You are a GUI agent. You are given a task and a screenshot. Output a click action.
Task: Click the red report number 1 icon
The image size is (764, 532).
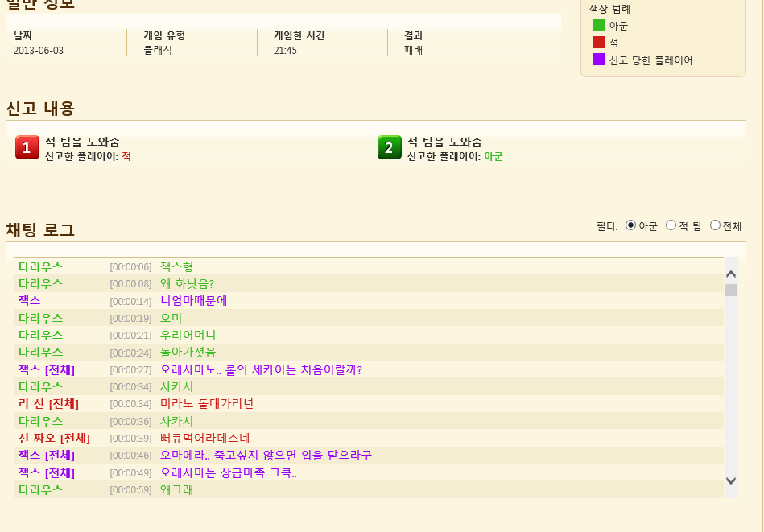tap(27, 147)
